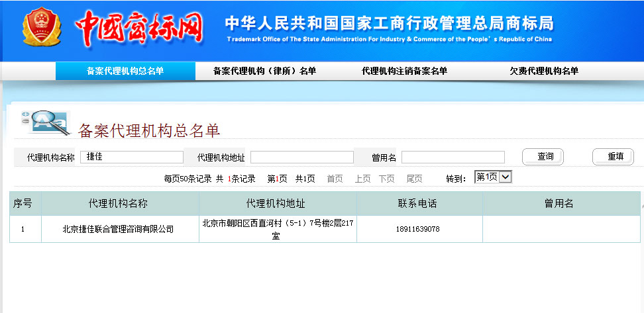Image resolution: width=644 pixels, height=313 pixels.
Task: Select agency name 北京捷佳联合管理咨询有限公司
Action: point(119,230)
